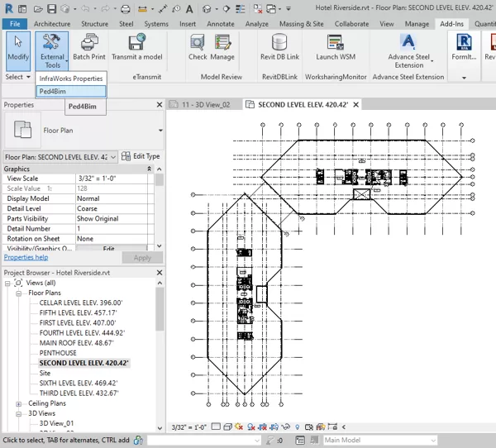
Task: Switch to the Architecture ribbon tab
Action: coord(52,24)
